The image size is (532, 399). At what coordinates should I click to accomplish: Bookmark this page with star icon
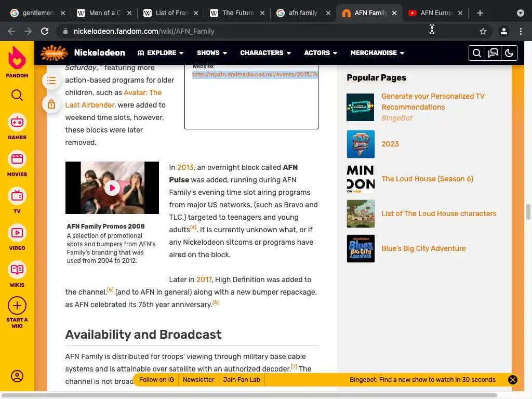point(483,31)
